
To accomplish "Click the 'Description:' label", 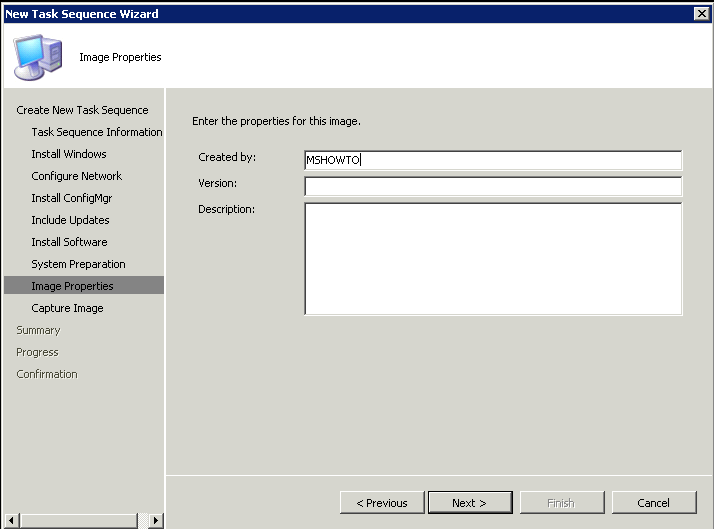I will point(226,209).
